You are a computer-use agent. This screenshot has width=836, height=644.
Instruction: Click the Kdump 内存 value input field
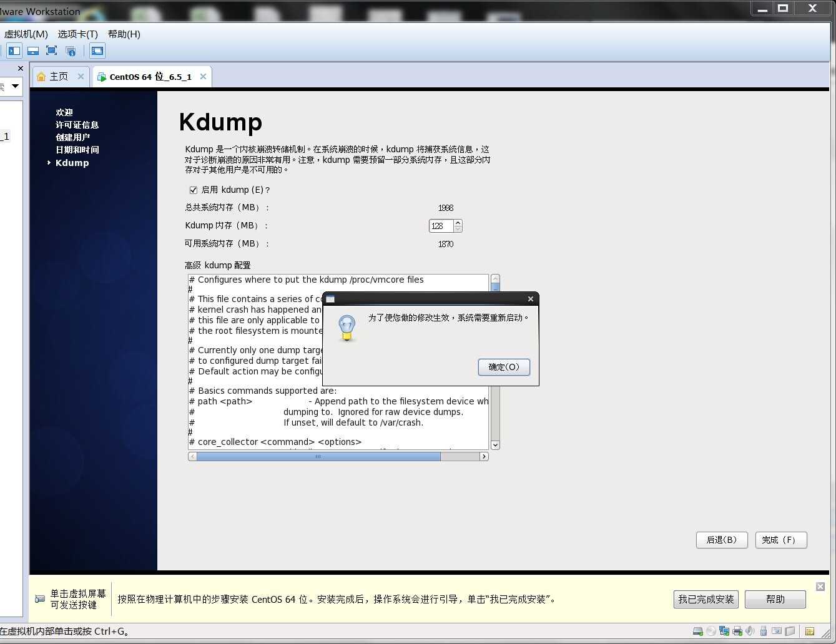pyautogui.click(x=441, y=226)
